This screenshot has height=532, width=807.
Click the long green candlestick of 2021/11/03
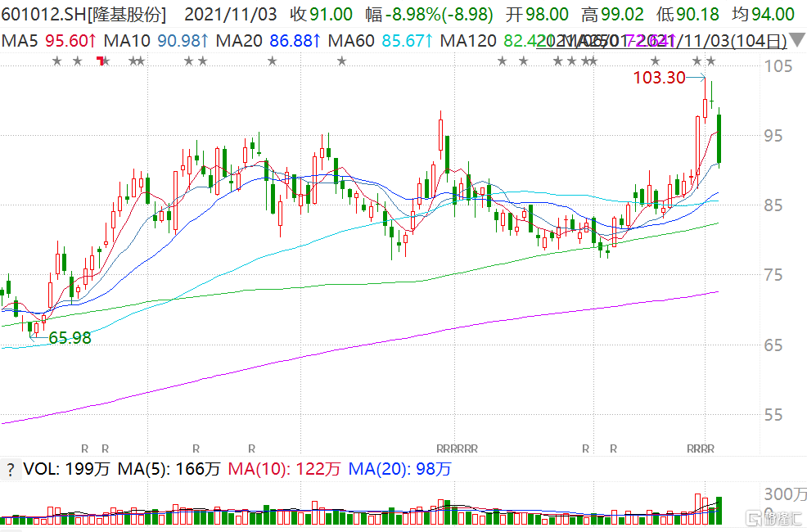click(719, 138)
